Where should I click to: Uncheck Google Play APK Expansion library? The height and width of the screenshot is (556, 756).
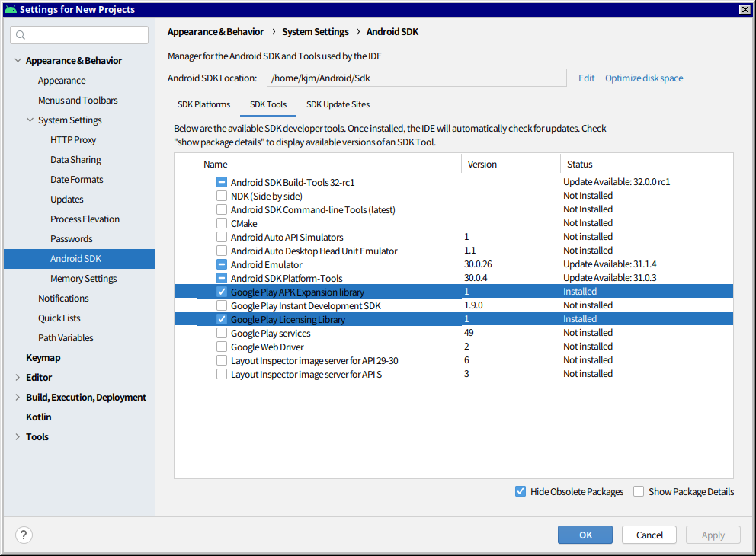click(222, 292)
